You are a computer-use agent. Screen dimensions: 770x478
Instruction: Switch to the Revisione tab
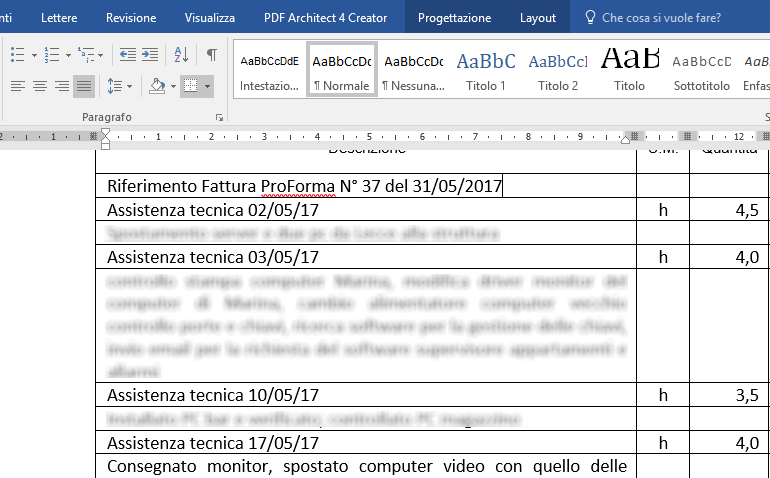point(131,18)
